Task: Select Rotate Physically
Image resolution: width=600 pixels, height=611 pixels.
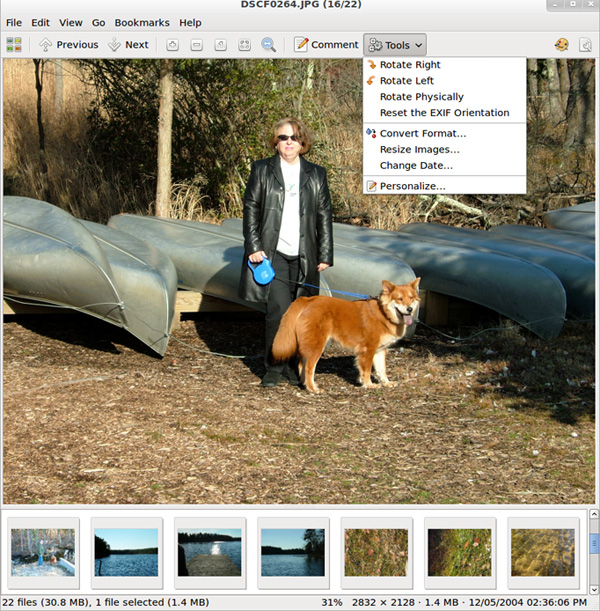Action: pyautogui.click(x=445, y=97)
